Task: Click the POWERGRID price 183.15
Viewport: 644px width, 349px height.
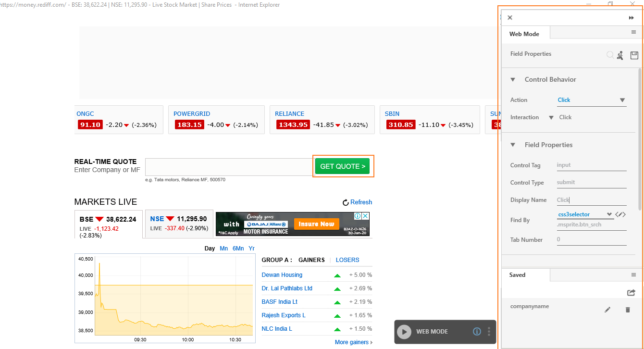Action: pyautogui.click(x=190, y=125)
